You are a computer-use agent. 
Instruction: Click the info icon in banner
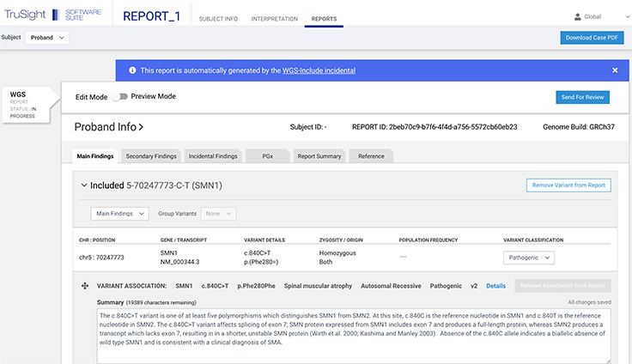coord(131,70)
